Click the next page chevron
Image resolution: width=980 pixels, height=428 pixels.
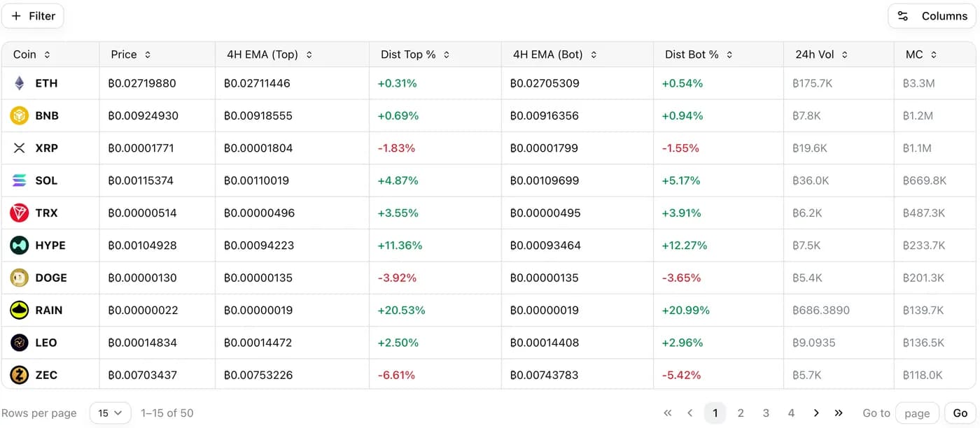[816, 413]
